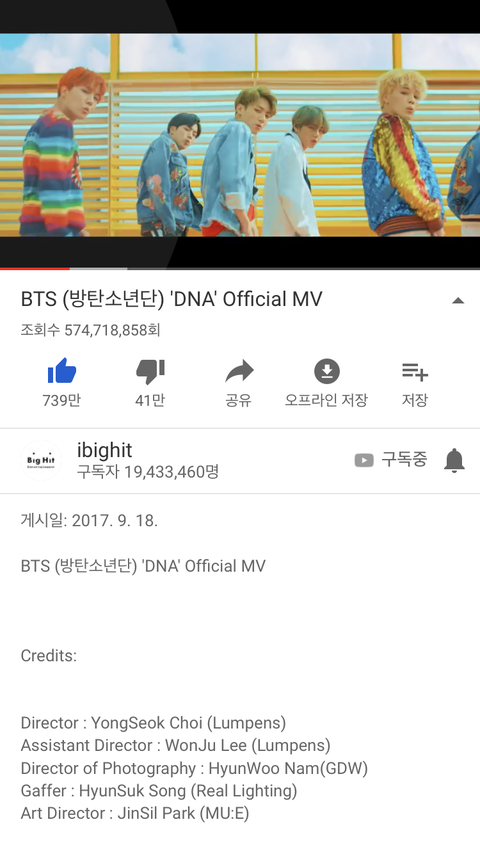
Task: Collapse the description with the up arrow
Action: 458,300
